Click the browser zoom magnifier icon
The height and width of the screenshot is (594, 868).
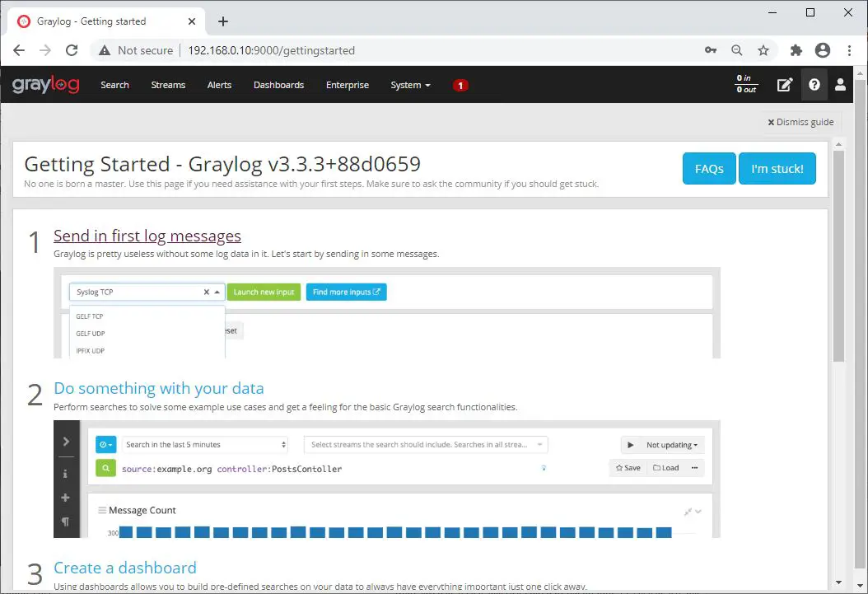[x=737, y=50]
